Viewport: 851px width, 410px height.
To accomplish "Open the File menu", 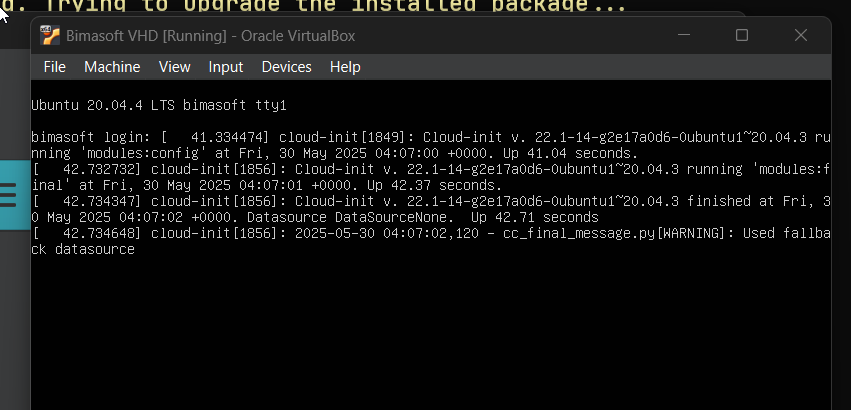I will click(54, 67).
